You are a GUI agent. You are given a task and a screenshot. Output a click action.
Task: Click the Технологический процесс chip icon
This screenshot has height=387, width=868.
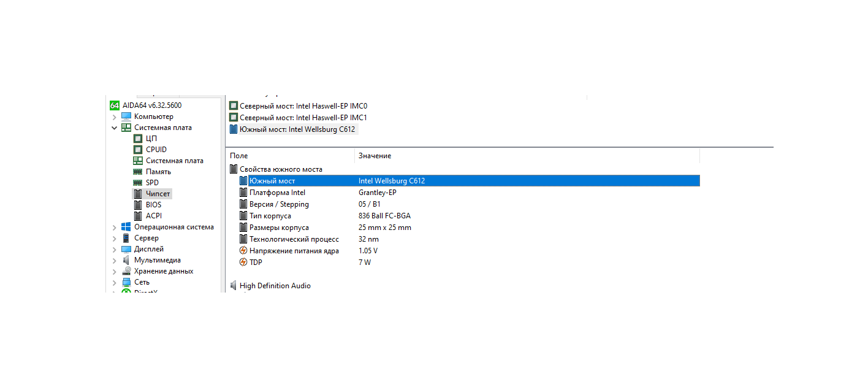[x=243, y=239]
